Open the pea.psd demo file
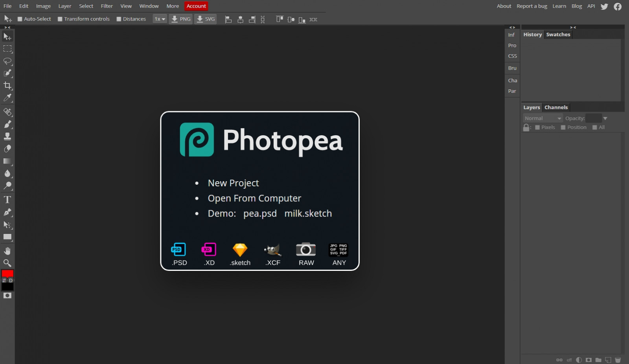The width and height of the screenshot is (629, 364). coord(260,213)
